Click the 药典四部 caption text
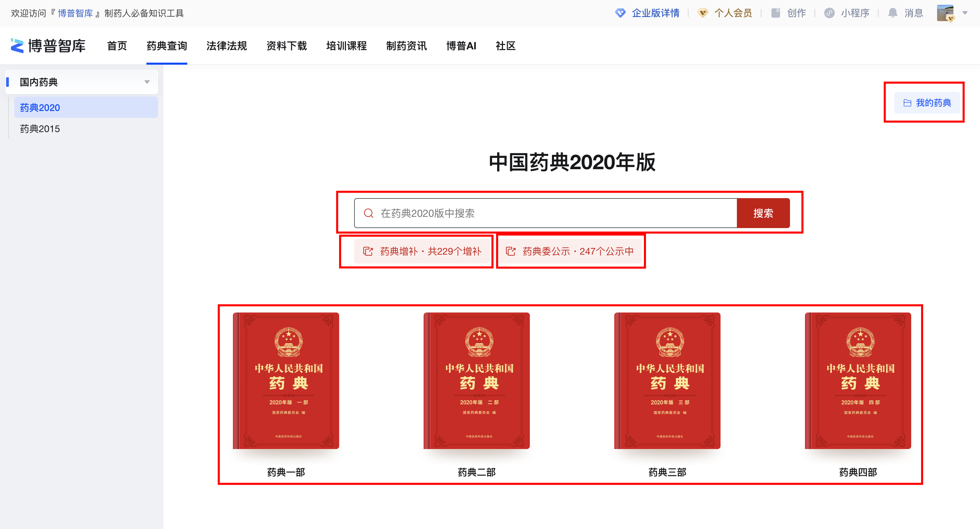 pyautogui.click(x=858, y=472)
